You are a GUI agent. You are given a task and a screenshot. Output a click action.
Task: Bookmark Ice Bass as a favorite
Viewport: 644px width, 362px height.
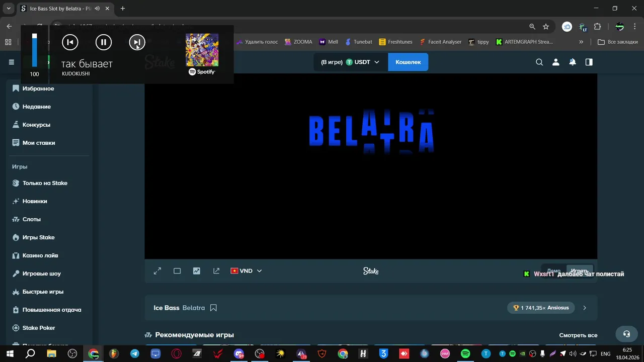click(x=213, y=308)
